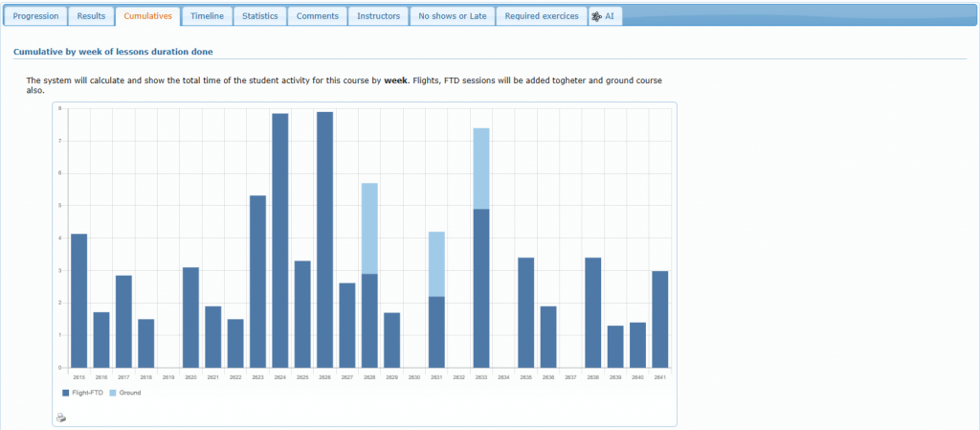Click the tallest bar for week 2626

325,240
